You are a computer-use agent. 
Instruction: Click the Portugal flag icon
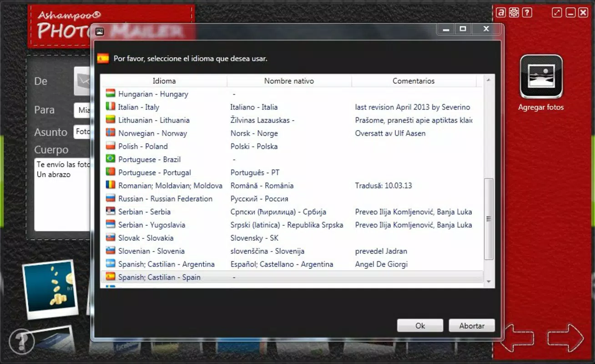pyautogui.click(x=111, y=172)
